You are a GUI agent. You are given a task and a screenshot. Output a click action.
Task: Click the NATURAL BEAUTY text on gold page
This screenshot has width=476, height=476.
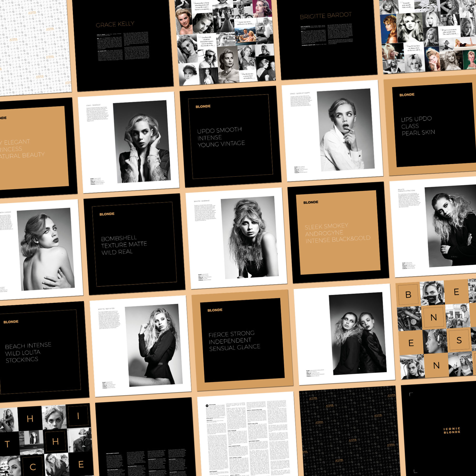22,155
